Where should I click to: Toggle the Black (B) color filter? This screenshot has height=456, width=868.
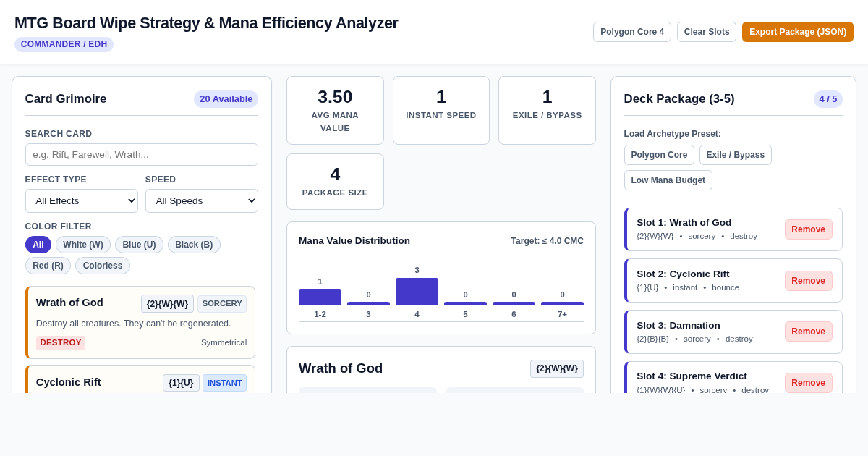194,245
